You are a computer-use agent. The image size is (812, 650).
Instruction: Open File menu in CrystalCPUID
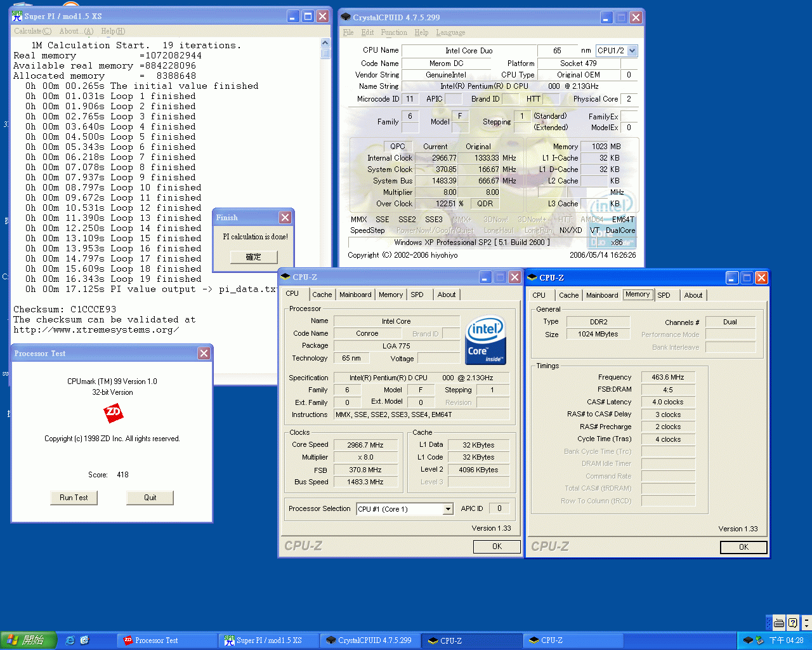348,32
